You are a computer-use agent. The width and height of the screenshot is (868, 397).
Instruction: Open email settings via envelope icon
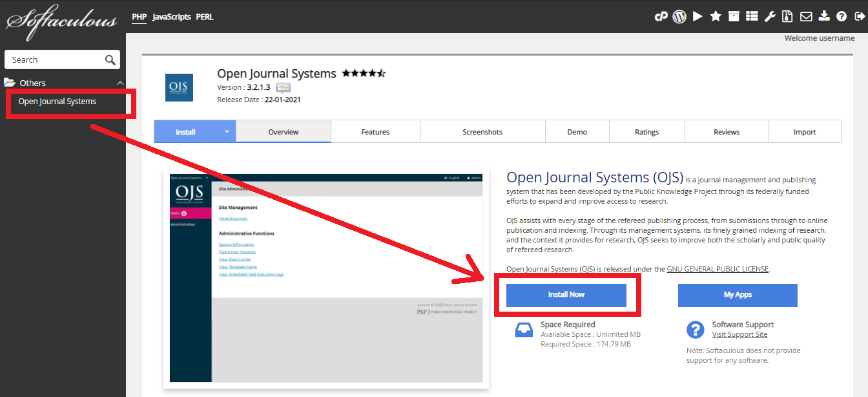point(806,16)
